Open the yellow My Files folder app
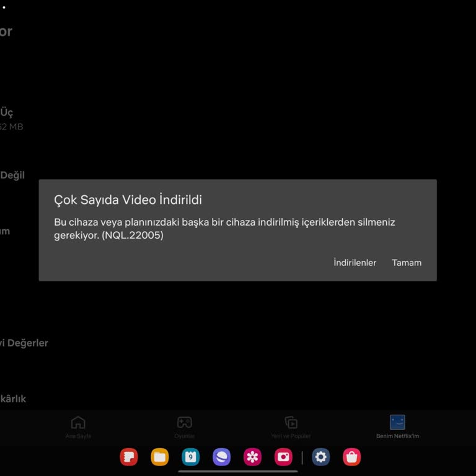This screenshot has width=476, height=476. 160,457
